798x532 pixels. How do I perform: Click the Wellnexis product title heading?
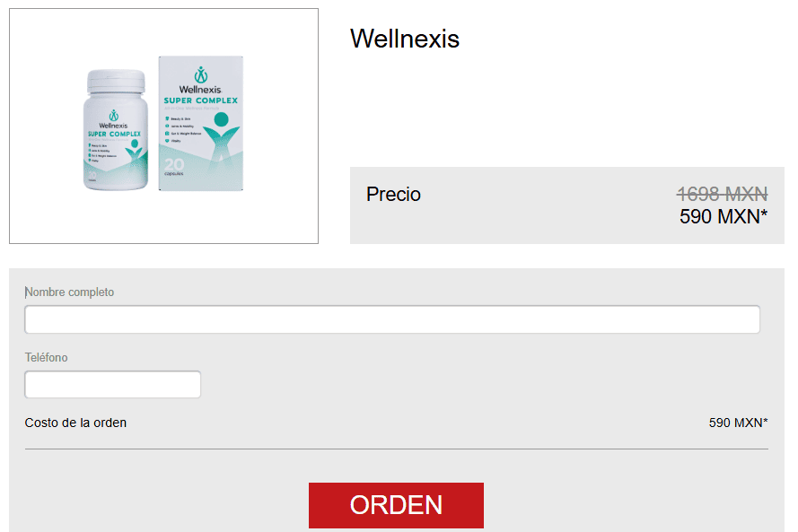coord(405,39)
